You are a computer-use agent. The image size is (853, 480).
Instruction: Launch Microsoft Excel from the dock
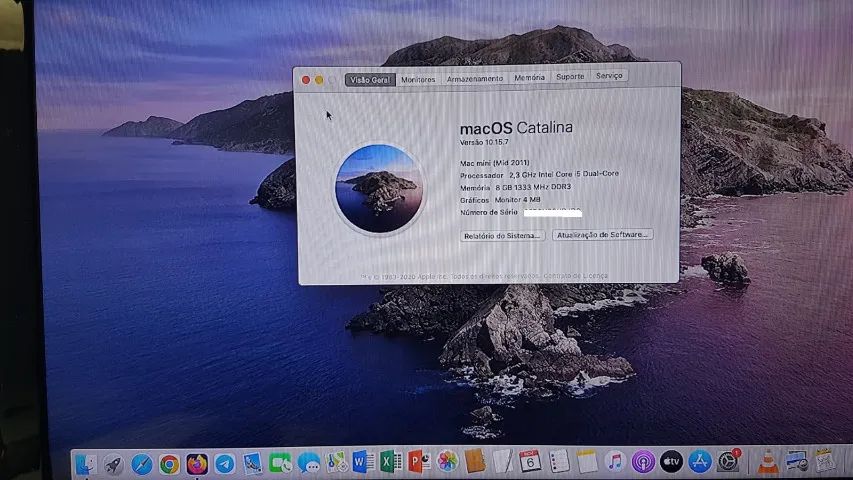click(x=391, y=462)
